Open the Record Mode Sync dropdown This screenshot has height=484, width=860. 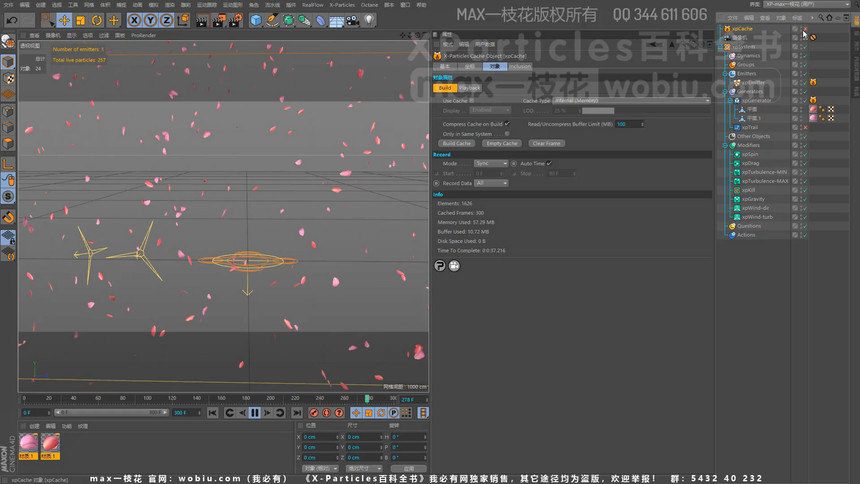pyautogui.click(x=491, y=164)
